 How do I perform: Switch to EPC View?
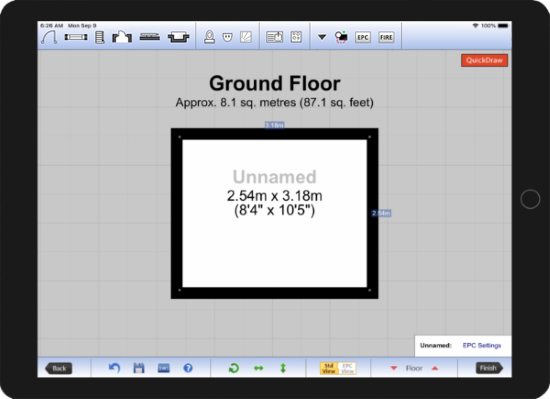[x=347, y=368]
